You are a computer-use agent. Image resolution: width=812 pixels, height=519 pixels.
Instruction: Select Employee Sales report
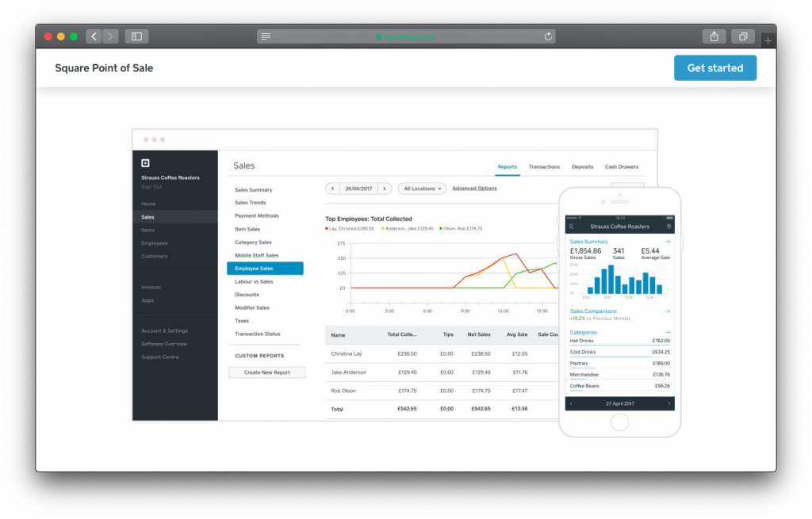265,268
